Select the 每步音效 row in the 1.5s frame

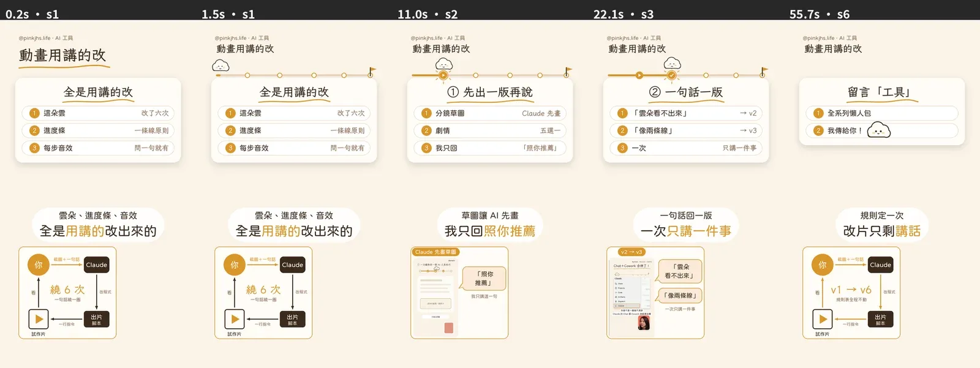(x=294, y=148)
